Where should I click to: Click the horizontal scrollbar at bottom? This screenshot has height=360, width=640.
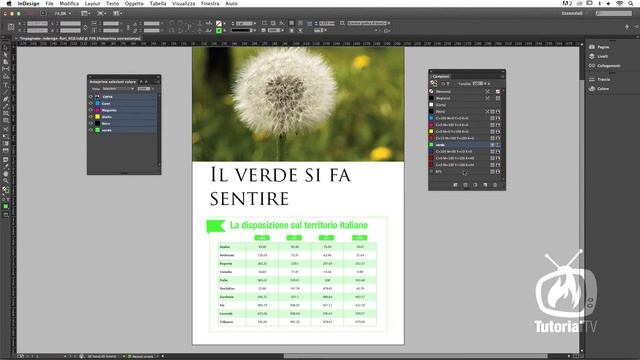coord(415,356)
